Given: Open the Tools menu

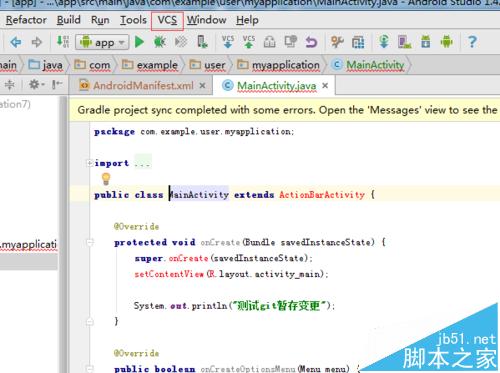Looking at the screenshot, I should point(133,20).
